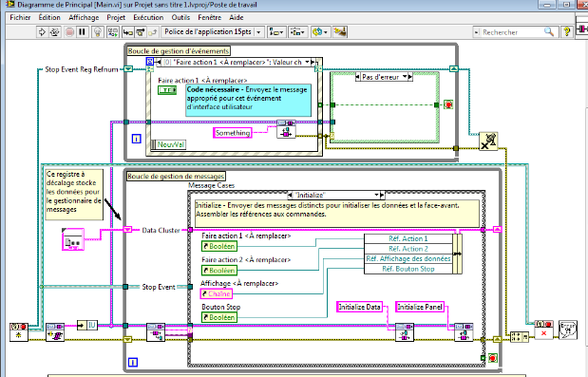Click the 'Réf. Affichage des données' bundle element
Screen dimensions: 588x377
click(408, 259)
